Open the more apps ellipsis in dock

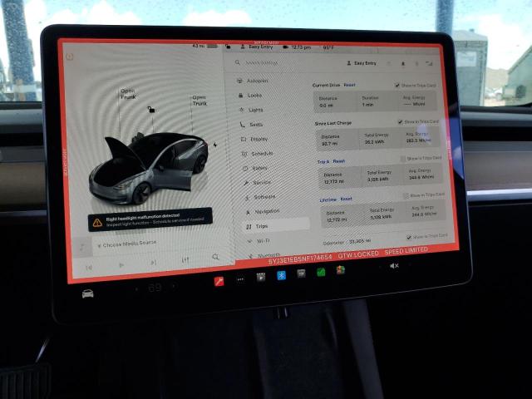tap(240, 279)
